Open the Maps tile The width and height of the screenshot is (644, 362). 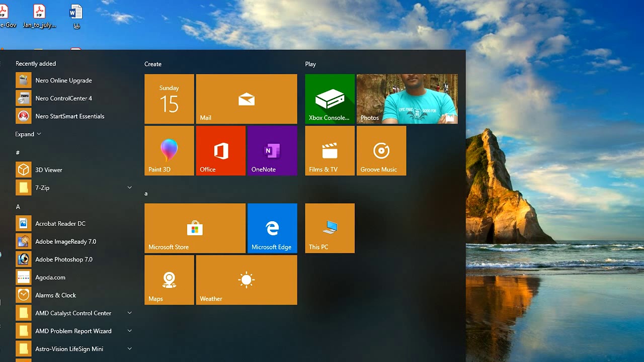tap(169, 280)
